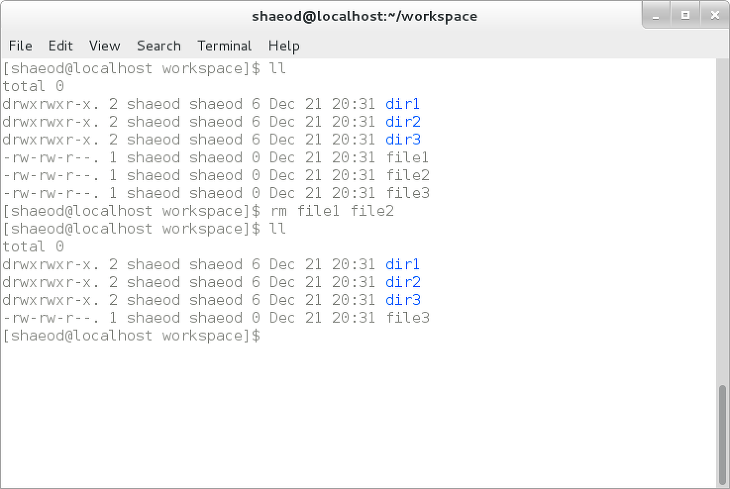730x489 pixels.
Task: Minimize the terminal window
Action: coord(656,15)
